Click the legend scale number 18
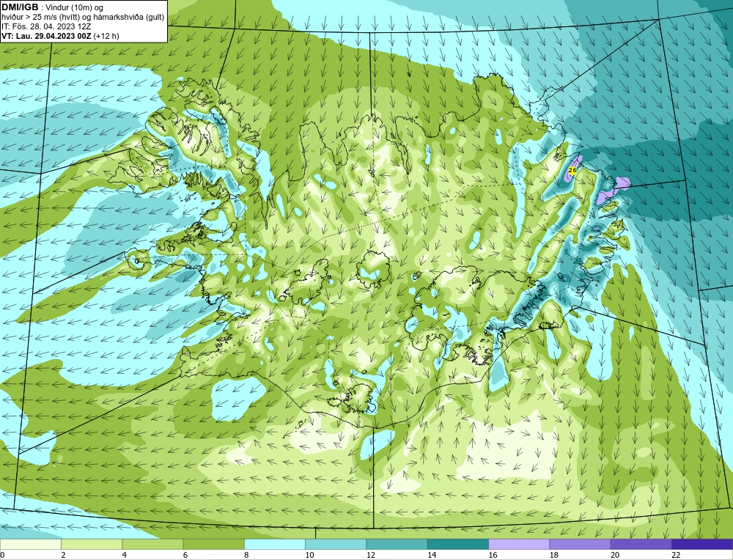Image resolution: width=733 pixels, height=560 pixels. tap(554, 555)
